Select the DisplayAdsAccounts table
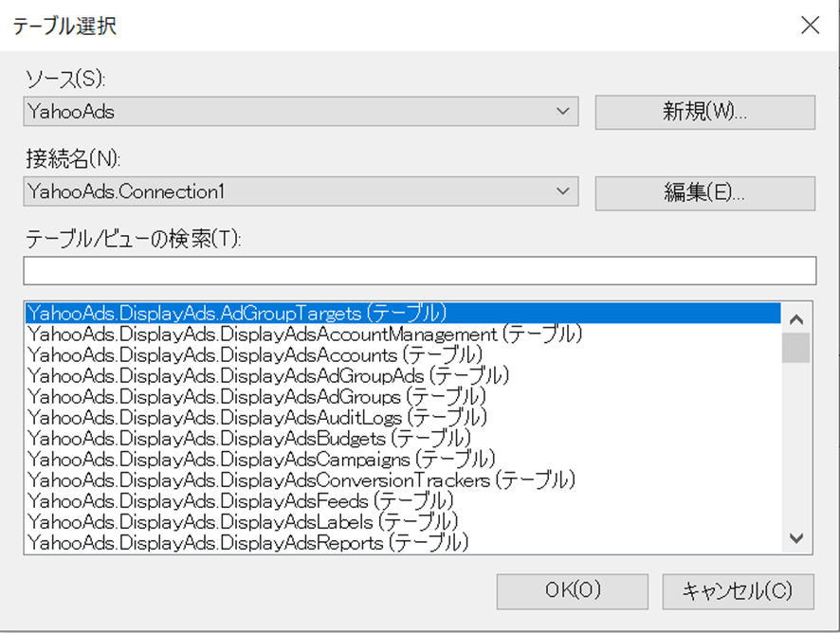Viewport: 840px width, 633px height. tap(255, 354)
